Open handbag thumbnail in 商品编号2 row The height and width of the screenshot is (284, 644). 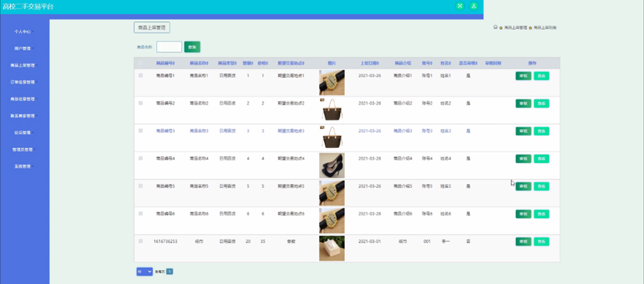coord(332,109)
